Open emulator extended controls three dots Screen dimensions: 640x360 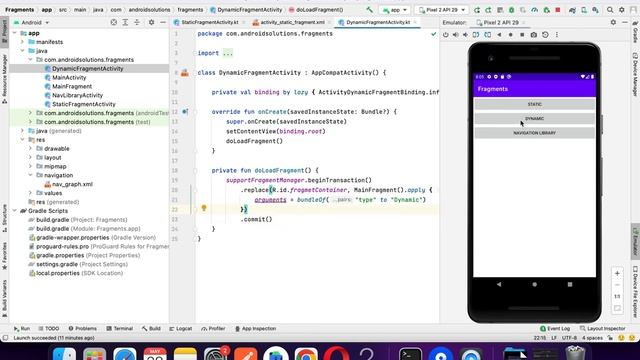point(557,35)
